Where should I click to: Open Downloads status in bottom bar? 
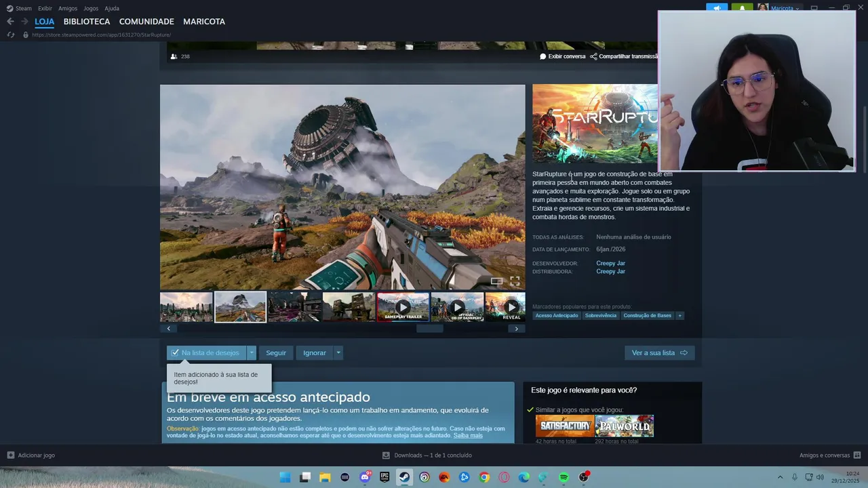tap(427, 455)
